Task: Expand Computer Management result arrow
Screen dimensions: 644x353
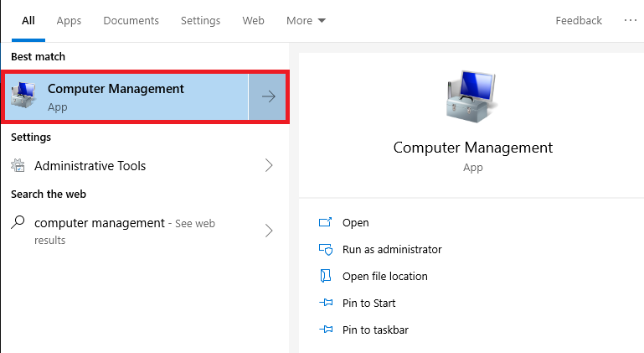Action: click(267, 96)
